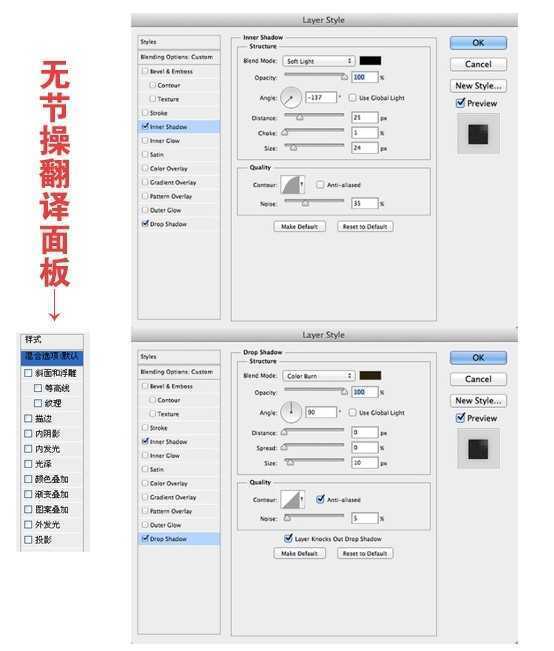Tick Gradient Overlay in the Inner Shadow dialog
This screenshot has width=554, height=651.
pos(145,182)
